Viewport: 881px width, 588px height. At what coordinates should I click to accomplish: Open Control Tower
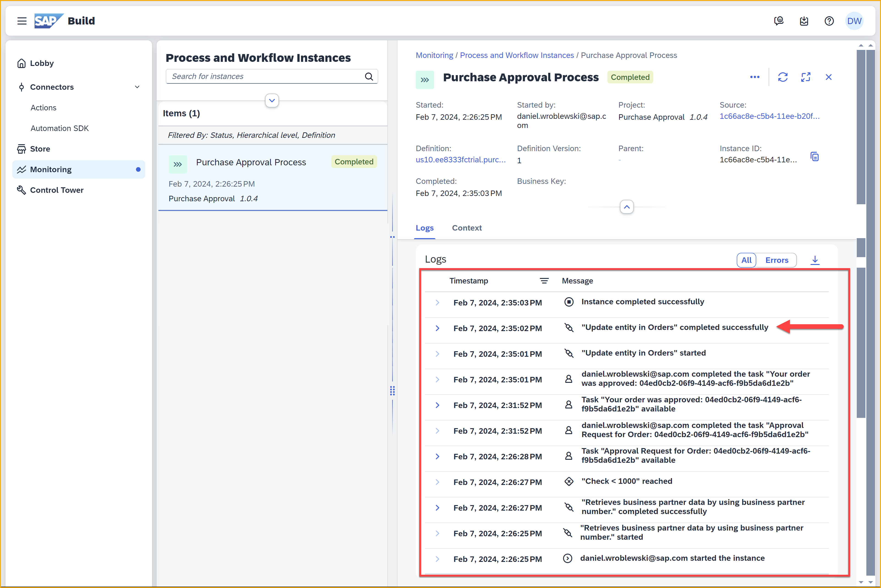point(79,190)
